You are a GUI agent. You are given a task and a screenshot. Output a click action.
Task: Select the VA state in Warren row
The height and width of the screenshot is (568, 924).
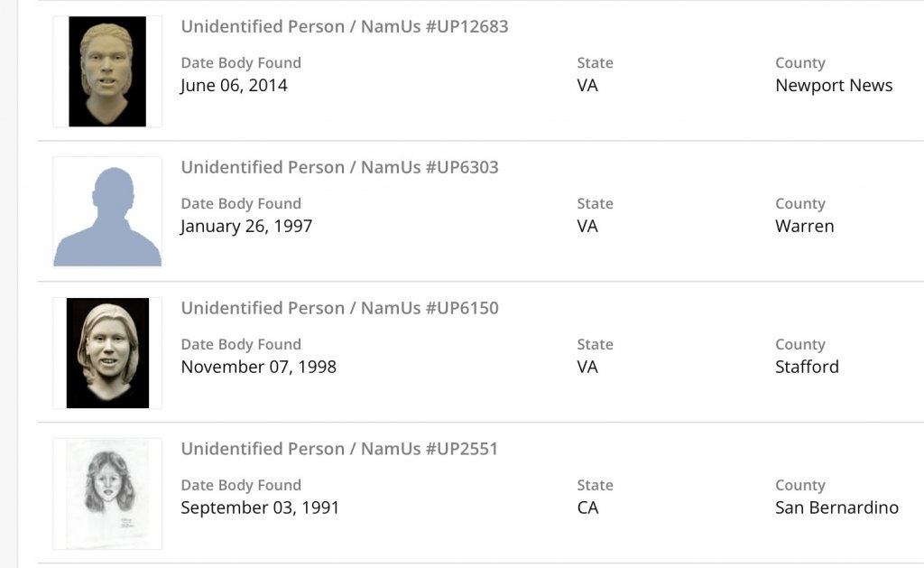click(x=587, y=227)
